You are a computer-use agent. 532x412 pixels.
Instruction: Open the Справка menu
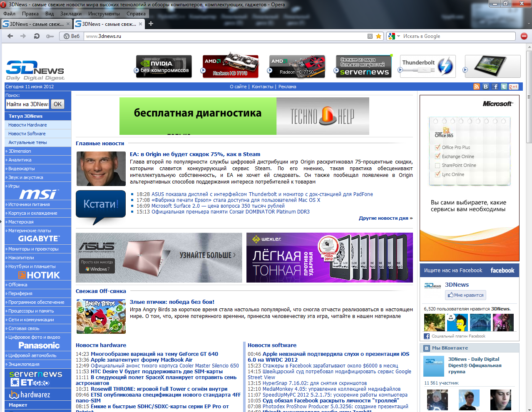[136, 14]
